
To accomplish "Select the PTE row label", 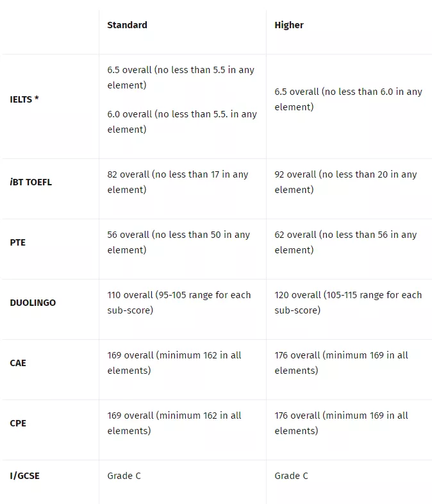I will click(x=18, y=242).
